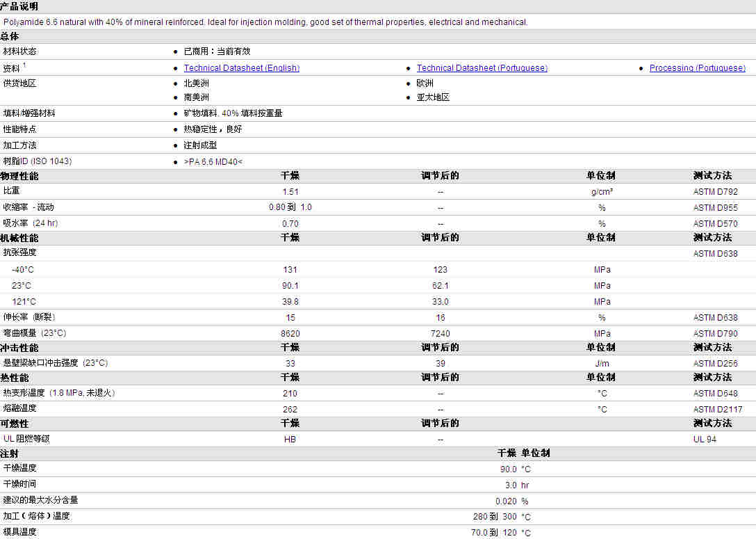The image size is (756, 539).
Task: Click 注射成型 processing method text
Action: (200, 145)
